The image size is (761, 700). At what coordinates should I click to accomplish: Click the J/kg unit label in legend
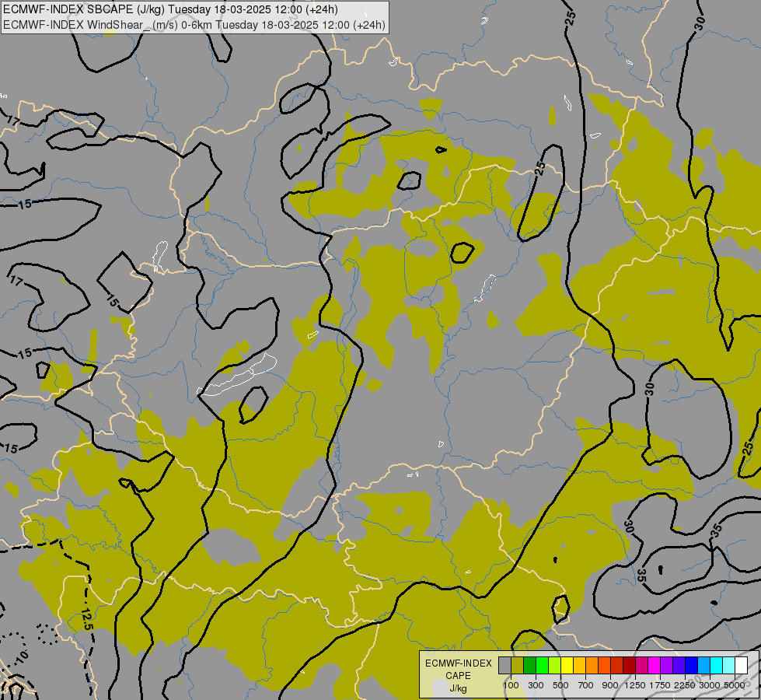click(x=458, y=688)
